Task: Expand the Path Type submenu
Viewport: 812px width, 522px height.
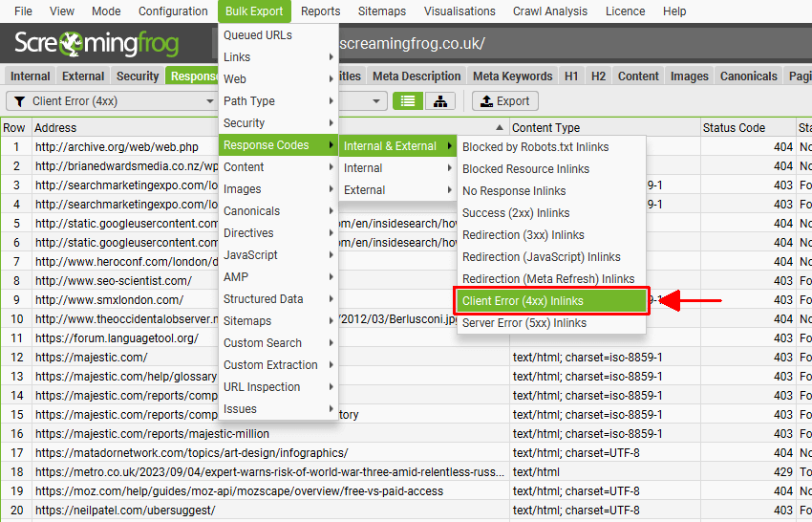Action: tap(279, 101)
